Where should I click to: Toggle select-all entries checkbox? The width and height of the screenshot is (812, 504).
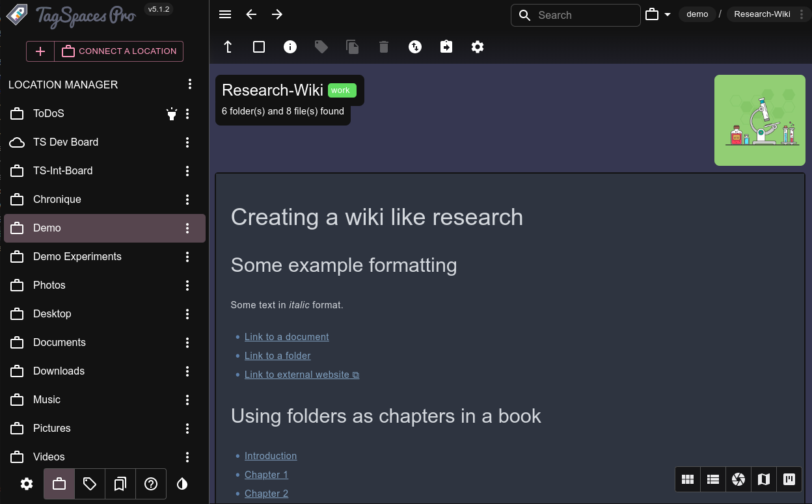click(258, 46)
